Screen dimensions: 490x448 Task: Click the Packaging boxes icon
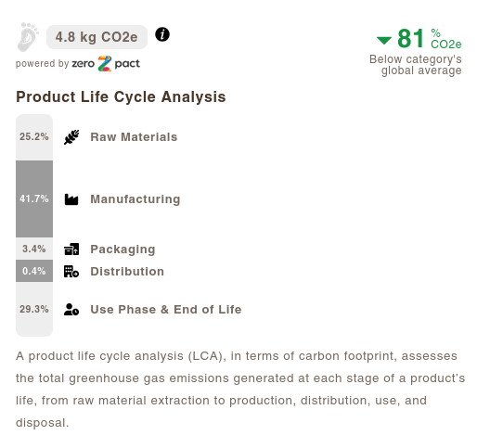click(71, 250)
